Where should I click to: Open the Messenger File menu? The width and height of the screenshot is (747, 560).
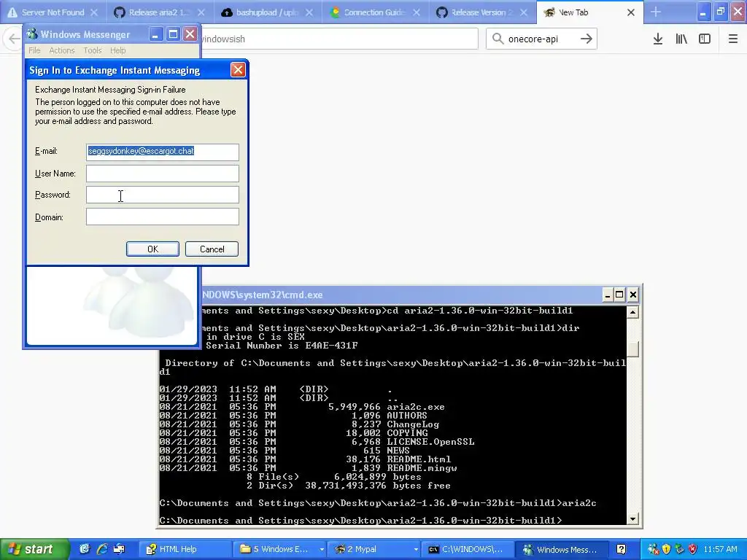(x=34, y=50)
